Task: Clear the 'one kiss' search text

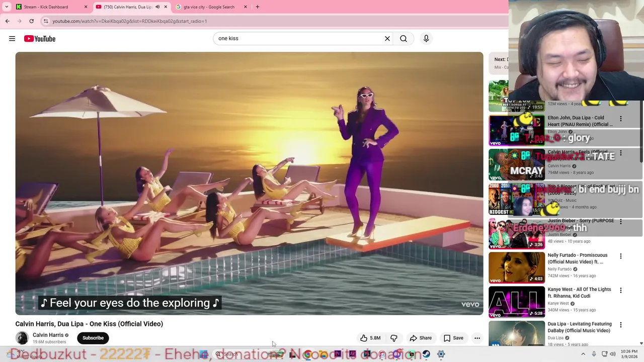Action: click(x=387, y=38)
